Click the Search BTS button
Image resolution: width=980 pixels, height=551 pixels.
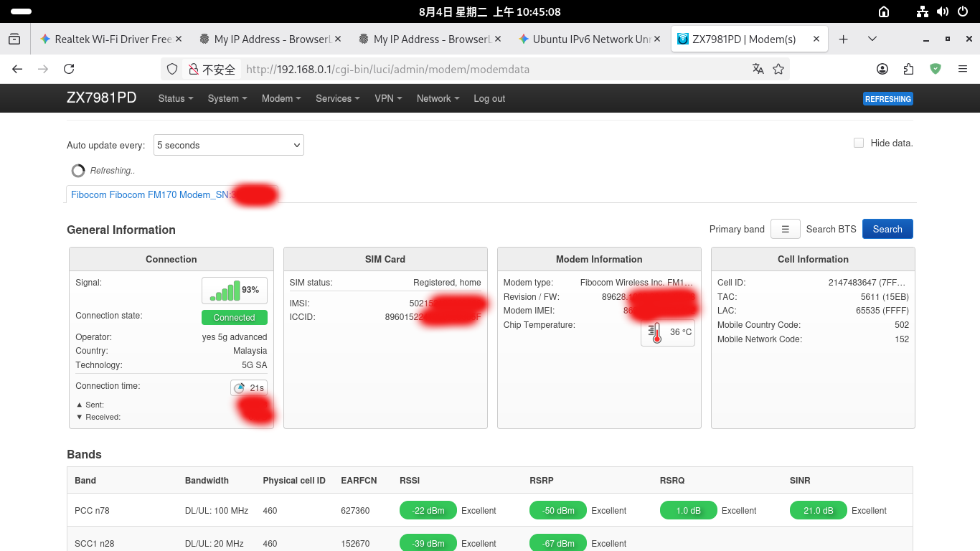[x=887, y=230]
